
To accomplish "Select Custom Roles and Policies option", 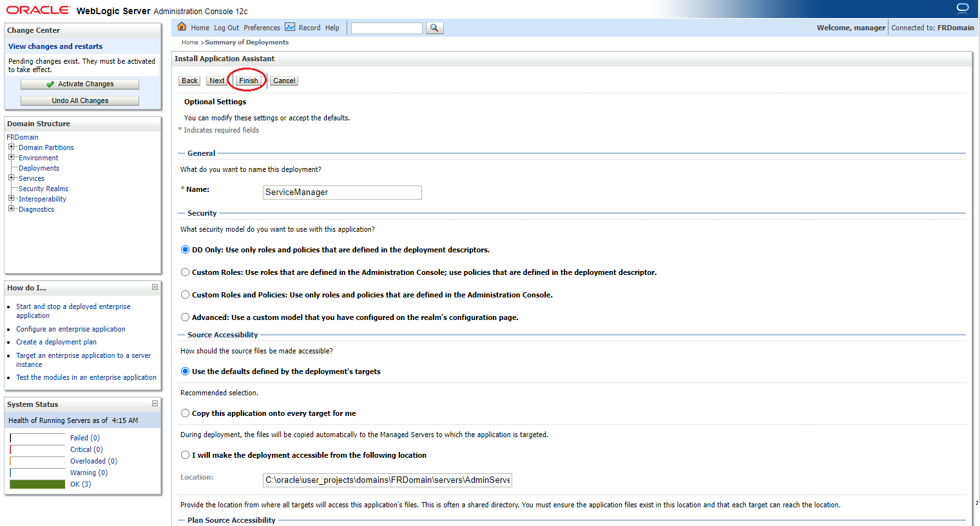I will 185,295.
